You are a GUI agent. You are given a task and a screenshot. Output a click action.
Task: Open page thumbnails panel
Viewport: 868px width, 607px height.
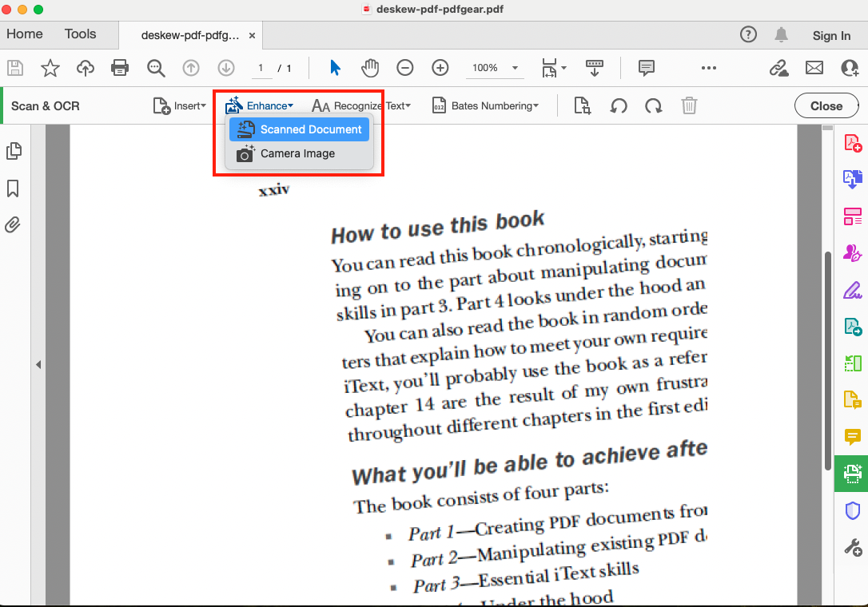point(14,151)
